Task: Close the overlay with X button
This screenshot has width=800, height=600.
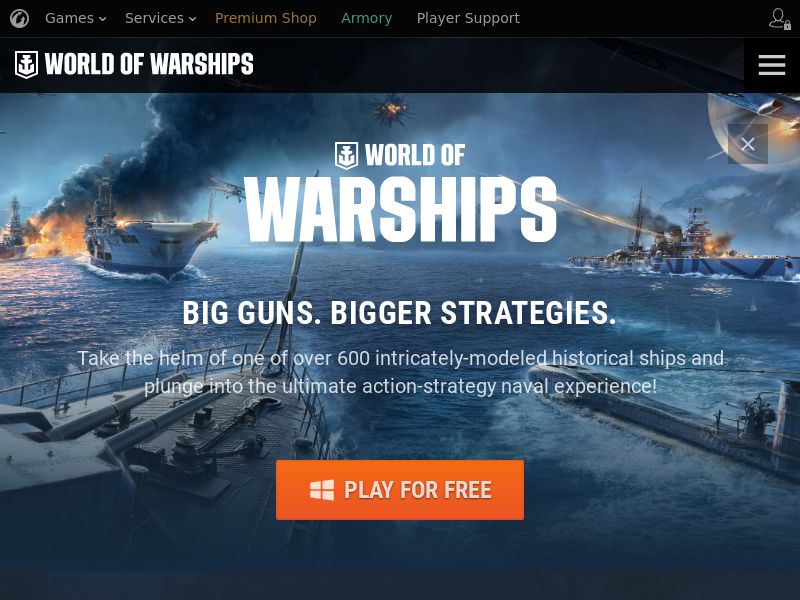Action: (748, 144)
